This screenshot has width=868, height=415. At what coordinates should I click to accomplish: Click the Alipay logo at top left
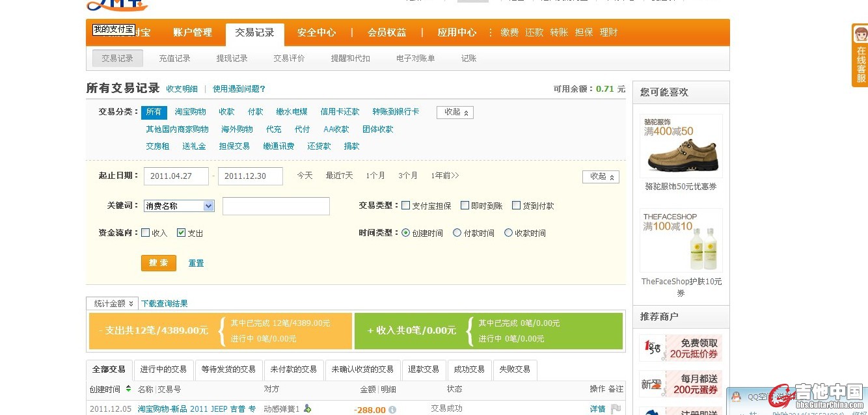point(117,5)
